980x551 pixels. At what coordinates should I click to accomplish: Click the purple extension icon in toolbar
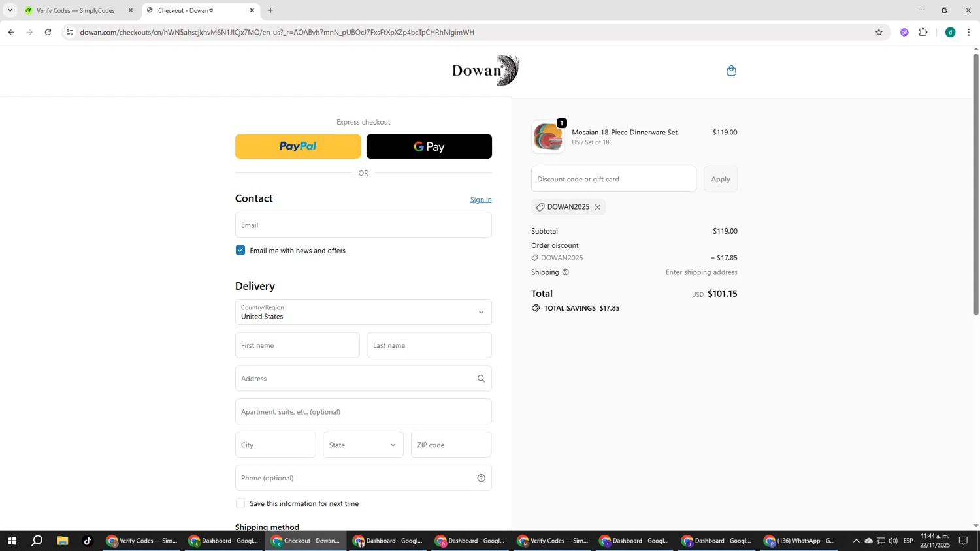pyautogui.click(x=904, y=32)
